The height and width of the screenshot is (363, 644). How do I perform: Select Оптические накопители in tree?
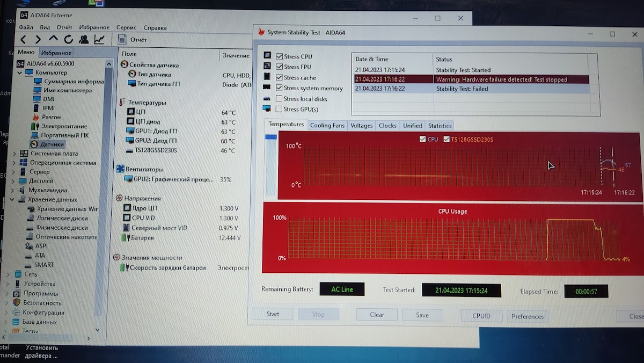[x=67, y=237]
